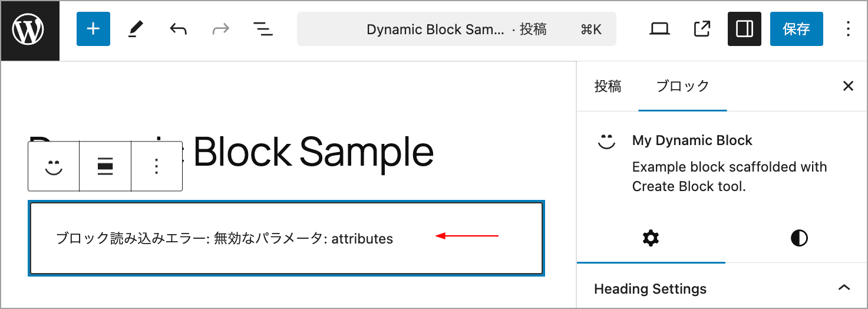Viewport: 868px width, 309px height.
Task: Undo the last change
Action: tap(178, 29)
